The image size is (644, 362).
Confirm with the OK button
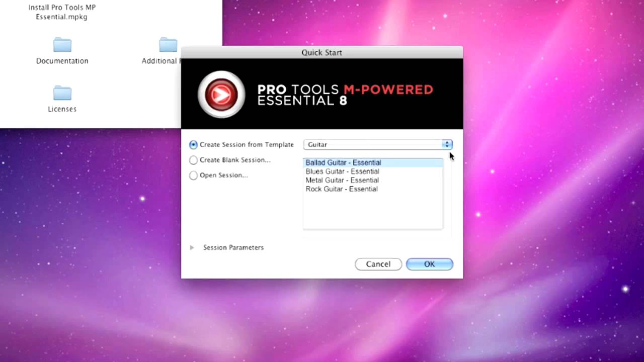(429, 264)
